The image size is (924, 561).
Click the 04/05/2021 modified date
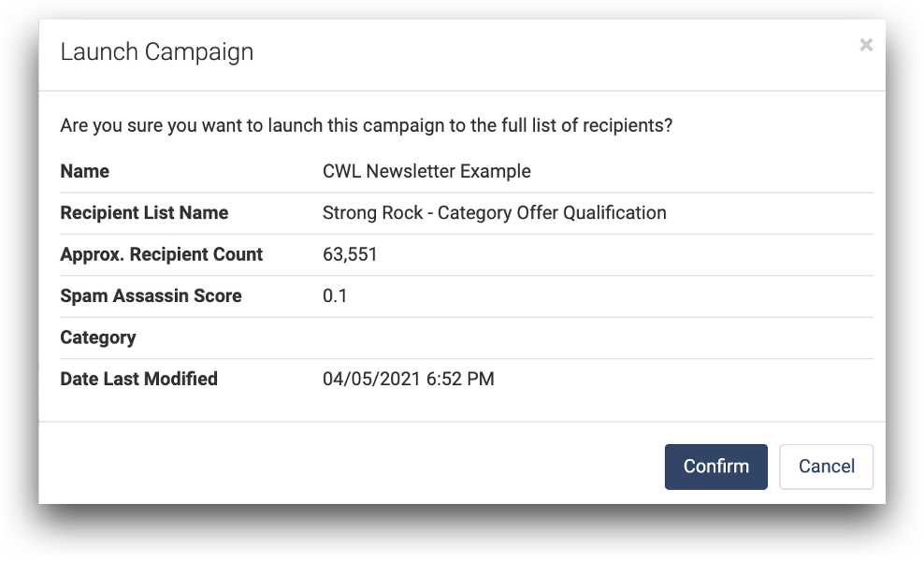coord(371,379)
